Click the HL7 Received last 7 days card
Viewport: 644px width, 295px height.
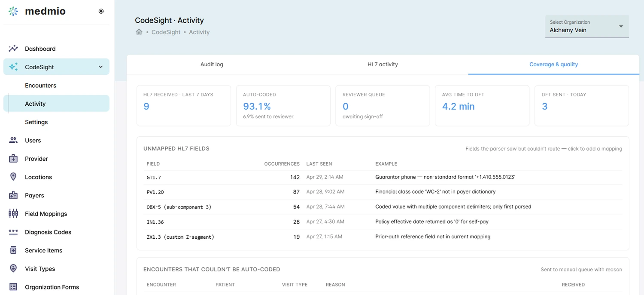[x=184, y=106]
